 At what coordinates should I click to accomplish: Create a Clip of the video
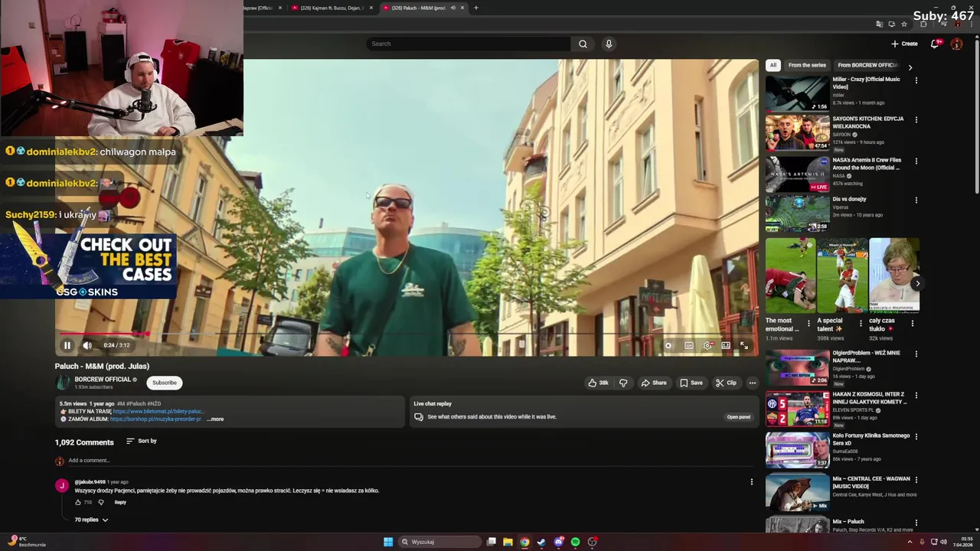tap(726, 383)
